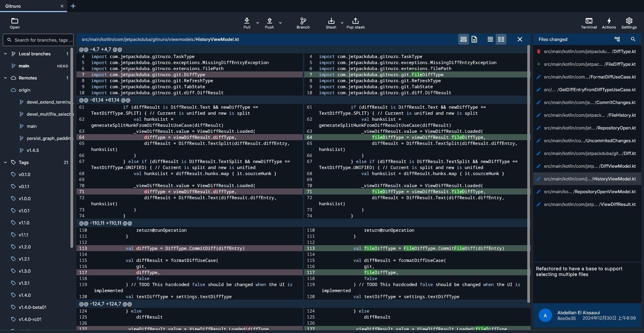Select tag v1.4.0 in the sidebar
644x333 pixels.
click(24, 295)
